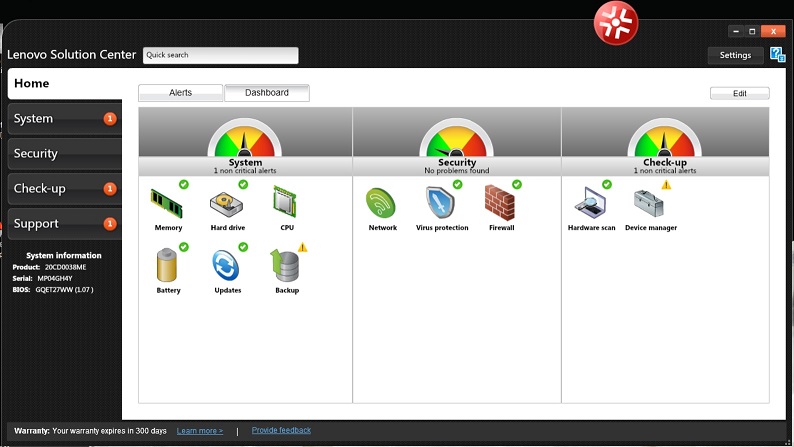The width and height of the screenshot is (794, 447).
Task: Click the green check mark on Hard drive
Action: click(x=243, y=184)
